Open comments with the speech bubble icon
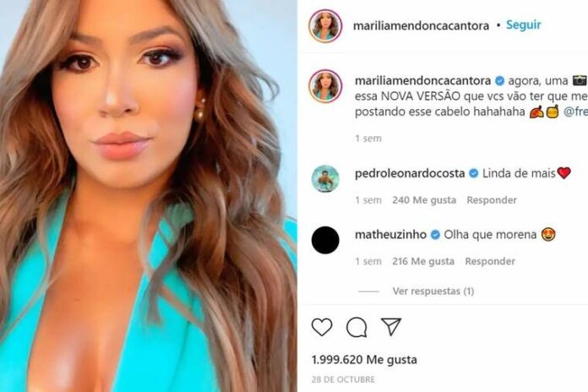Screen dimensions: 588x392 click(357, 327)
